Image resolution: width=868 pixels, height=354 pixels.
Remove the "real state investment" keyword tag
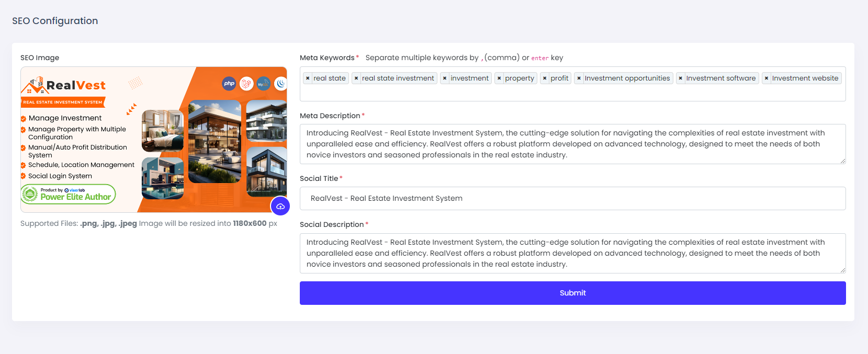click(356, 78)
